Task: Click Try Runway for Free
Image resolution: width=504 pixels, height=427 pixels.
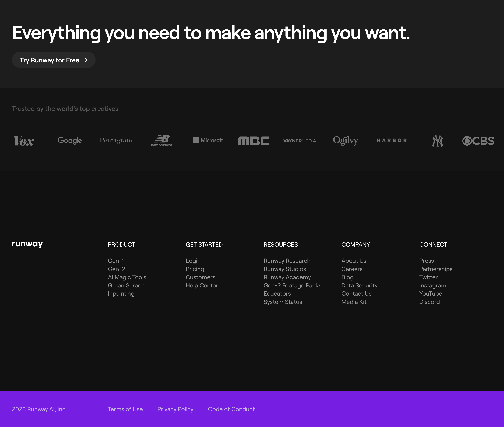Action: (54, 60)
